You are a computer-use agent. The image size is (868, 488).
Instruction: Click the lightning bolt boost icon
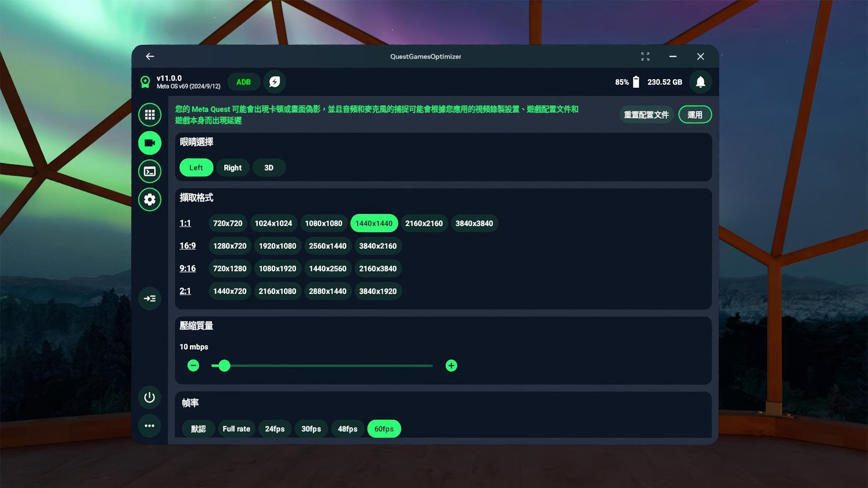point(274,82)
